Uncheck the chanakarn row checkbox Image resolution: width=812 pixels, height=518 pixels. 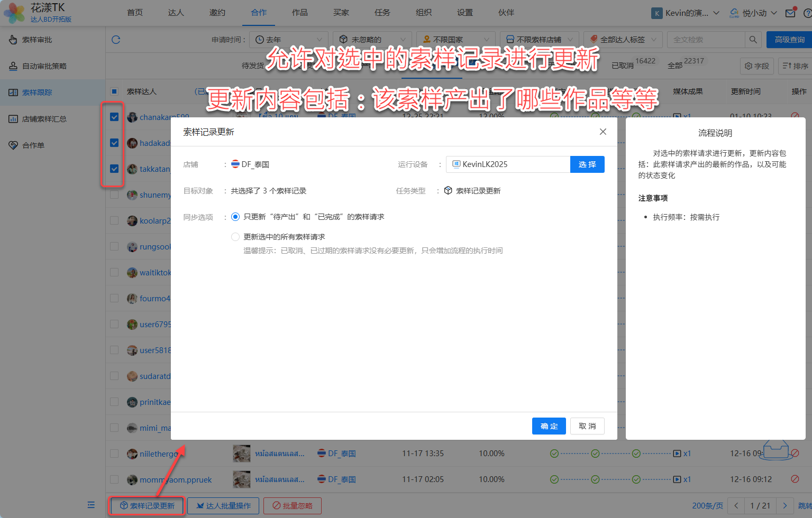click(x=114, y=117)
